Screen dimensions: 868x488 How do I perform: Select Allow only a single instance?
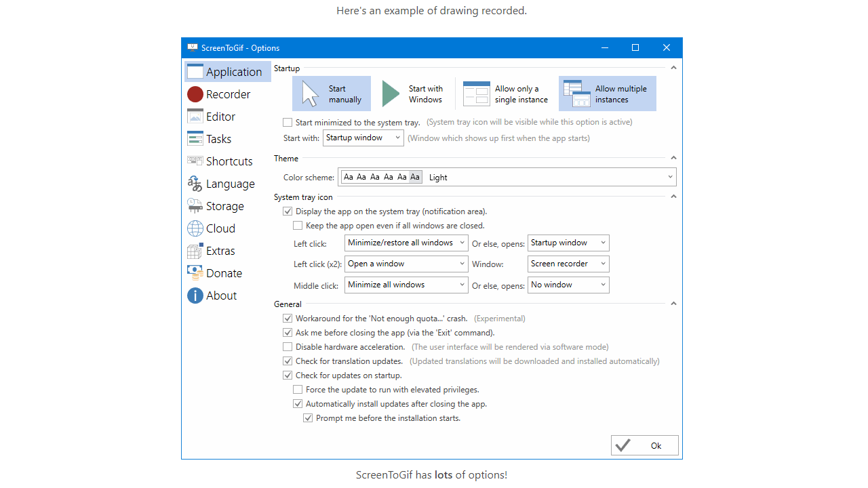tap(506, 94)
